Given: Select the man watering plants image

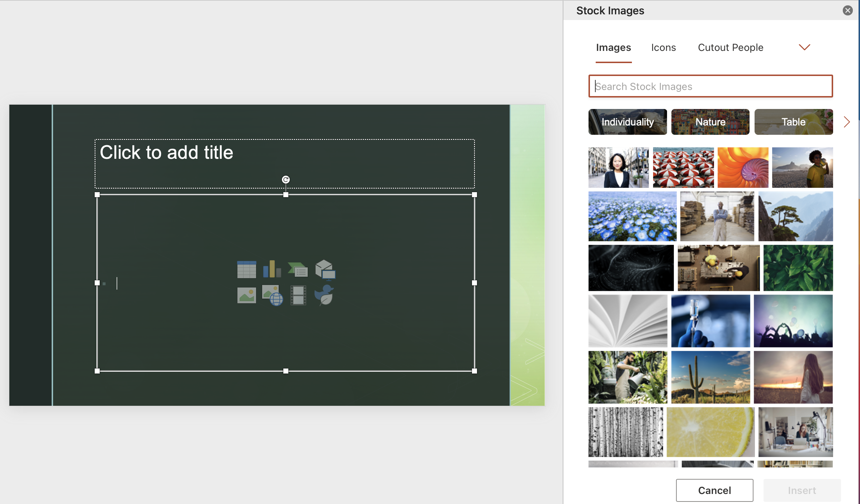Looking at the screenshot, I should pyautogui.click(x=628, y=377).
